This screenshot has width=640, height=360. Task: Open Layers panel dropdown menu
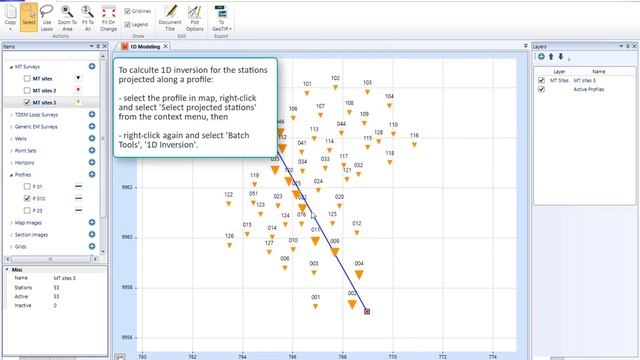(621, 46)
